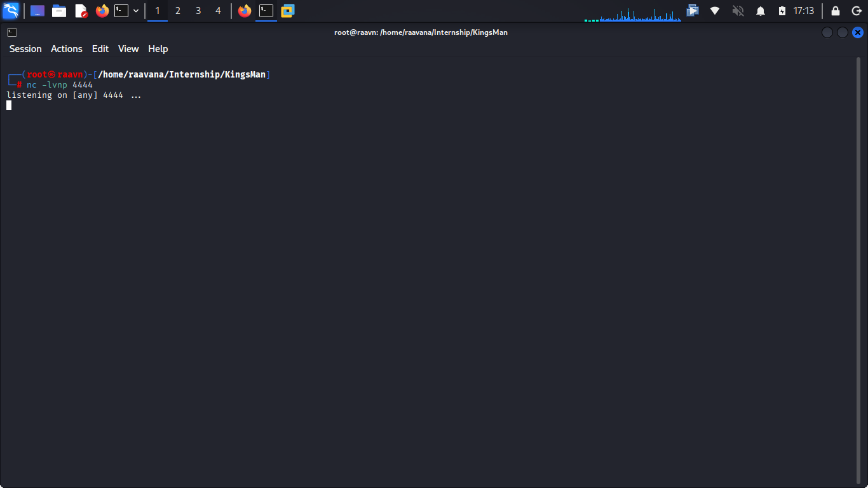This screenshot has width=868, height=488.
Task: Open the Session menu
Action: (x=25, y=49)
